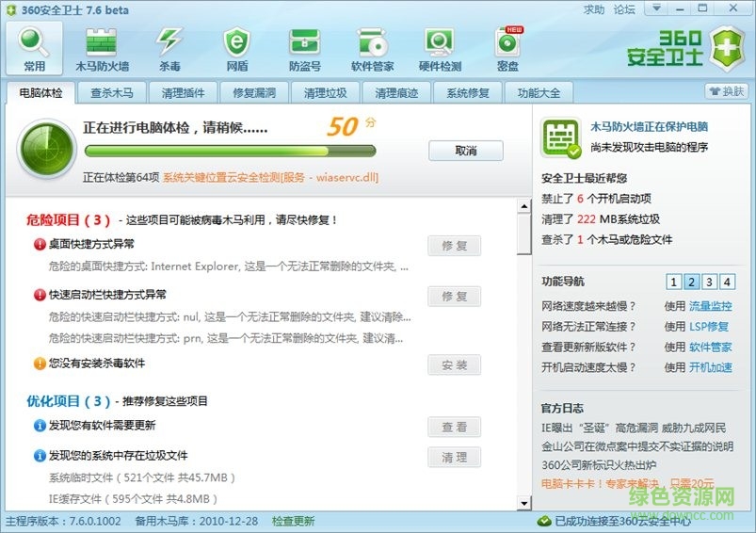Switch to the 电脑体检 tab
Screen dimensions: 756x533
pyautogui.click(x=41, y=92)
